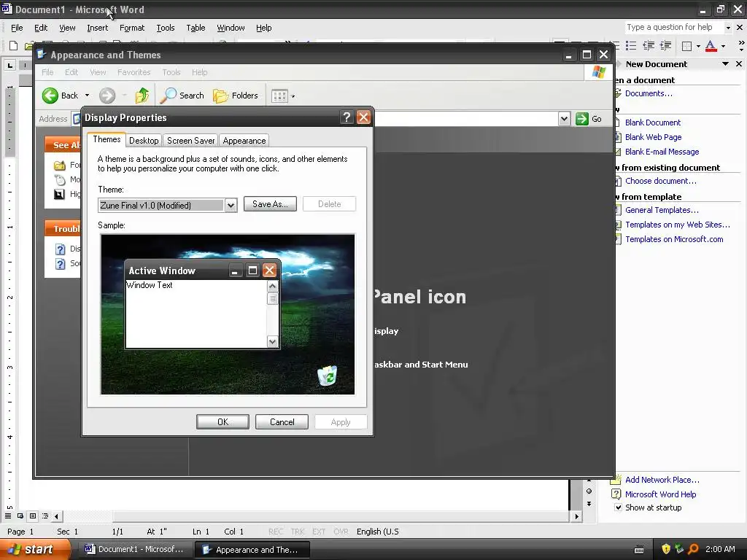Open the address bar dropdown in Explorer

564,119
